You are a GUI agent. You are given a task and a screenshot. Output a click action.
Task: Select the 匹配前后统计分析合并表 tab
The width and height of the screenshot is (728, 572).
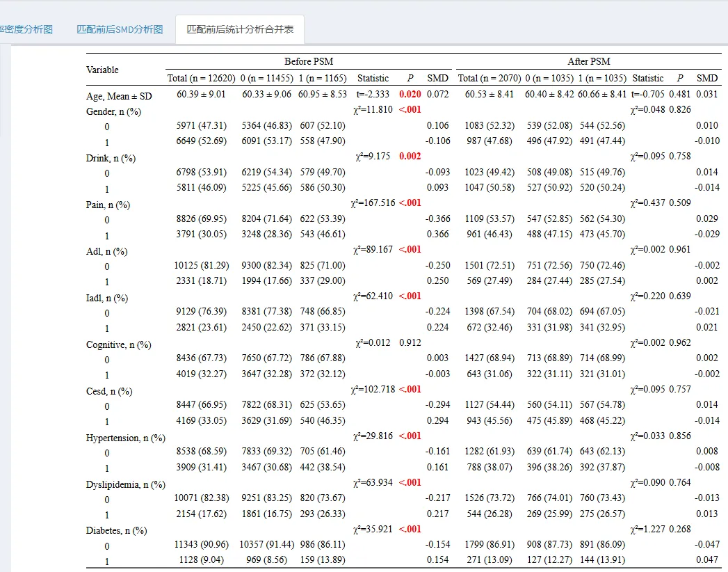[x=240, y=29]
